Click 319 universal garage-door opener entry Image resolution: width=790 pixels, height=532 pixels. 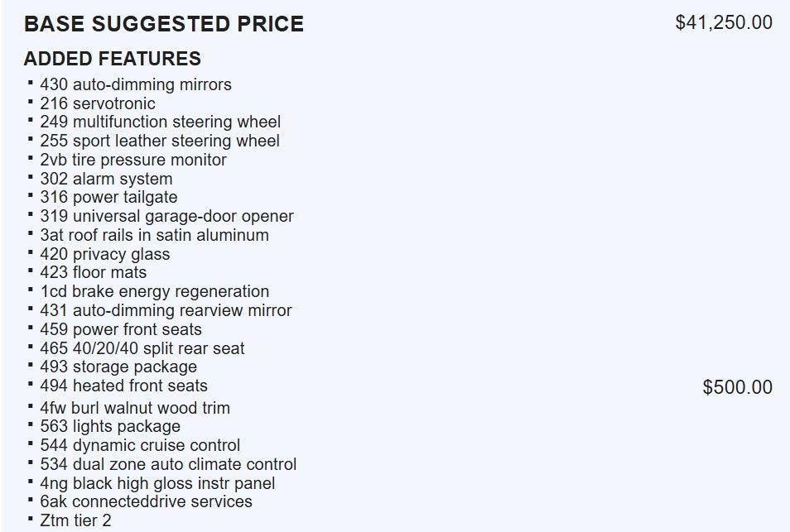tap(166, 216)
